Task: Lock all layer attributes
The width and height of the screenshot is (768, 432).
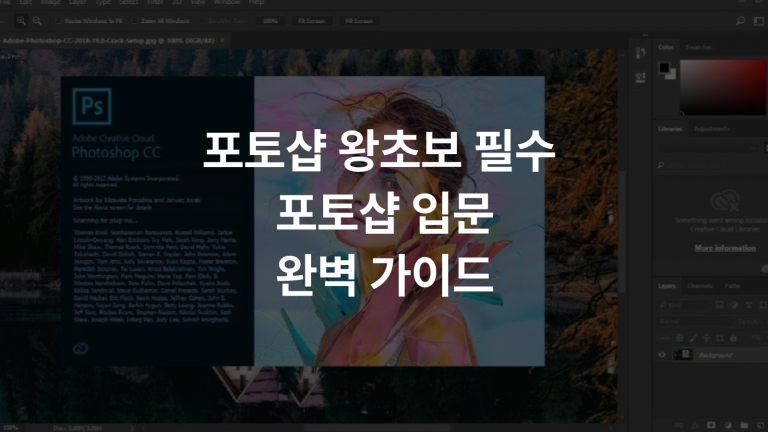Action: point(733,337)
